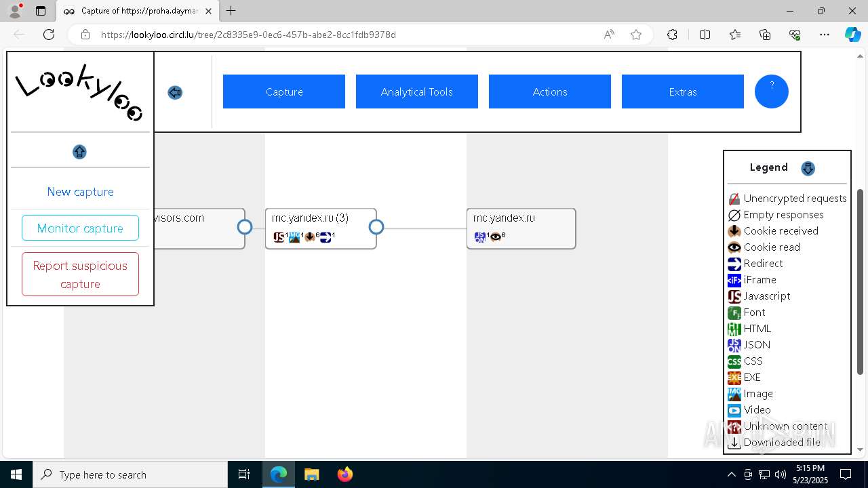This screenshot has width=868, height=488.
Task: Click Cookie received icon in mc.yandex.ru (3) node
Action: pos(310,237)
